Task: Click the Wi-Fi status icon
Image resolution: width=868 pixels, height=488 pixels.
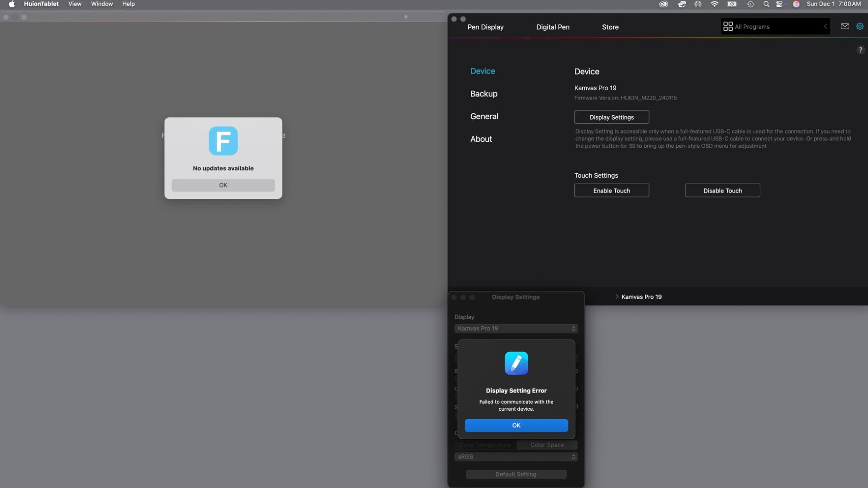Action: (714, 4)
